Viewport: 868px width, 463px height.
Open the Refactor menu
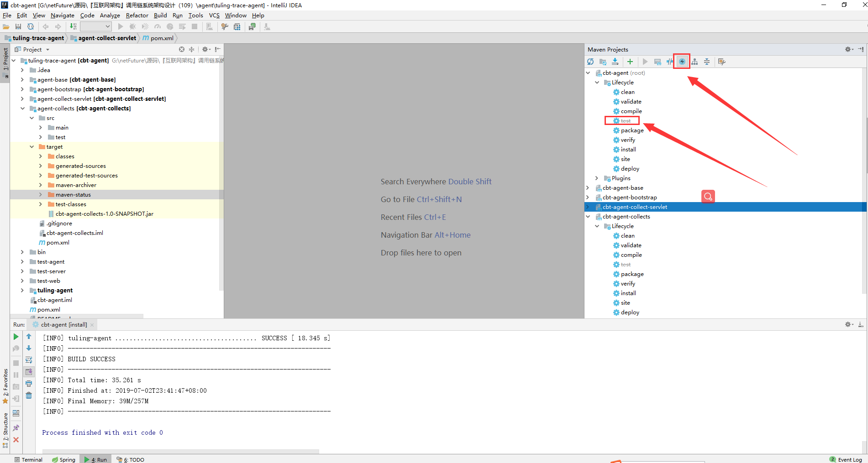[x=137, y=16]
